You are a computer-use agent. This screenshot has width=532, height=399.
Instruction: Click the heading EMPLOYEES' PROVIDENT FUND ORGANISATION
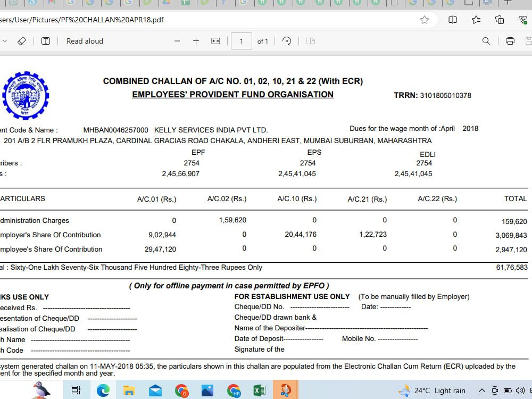233,94
